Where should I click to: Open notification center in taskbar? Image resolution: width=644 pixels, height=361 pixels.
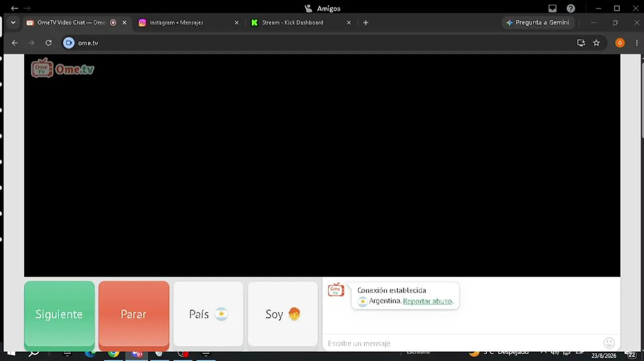631,355
